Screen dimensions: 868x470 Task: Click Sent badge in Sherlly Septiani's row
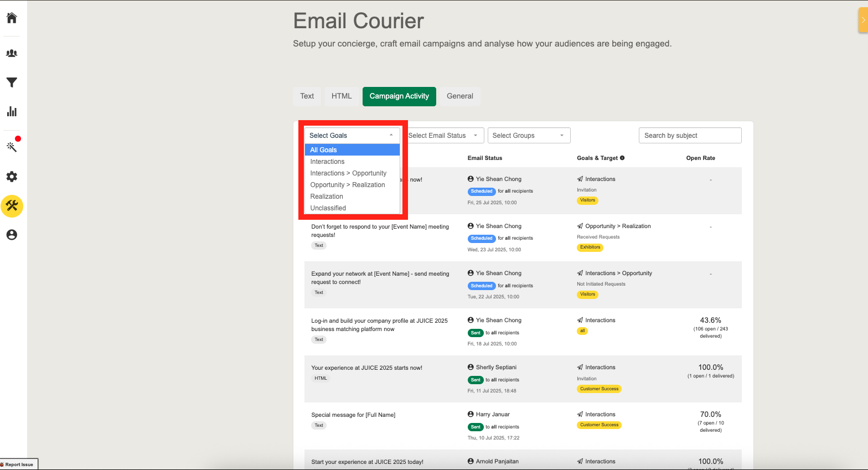(476, 380)
